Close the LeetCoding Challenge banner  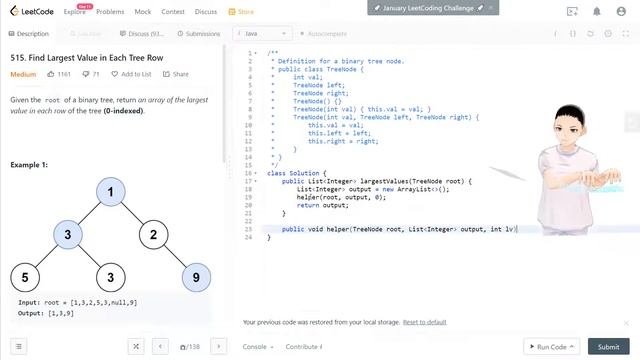point(491,7)
